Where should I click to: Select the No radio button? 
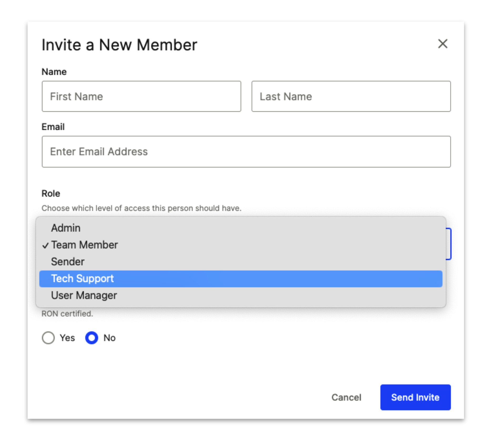92,338
